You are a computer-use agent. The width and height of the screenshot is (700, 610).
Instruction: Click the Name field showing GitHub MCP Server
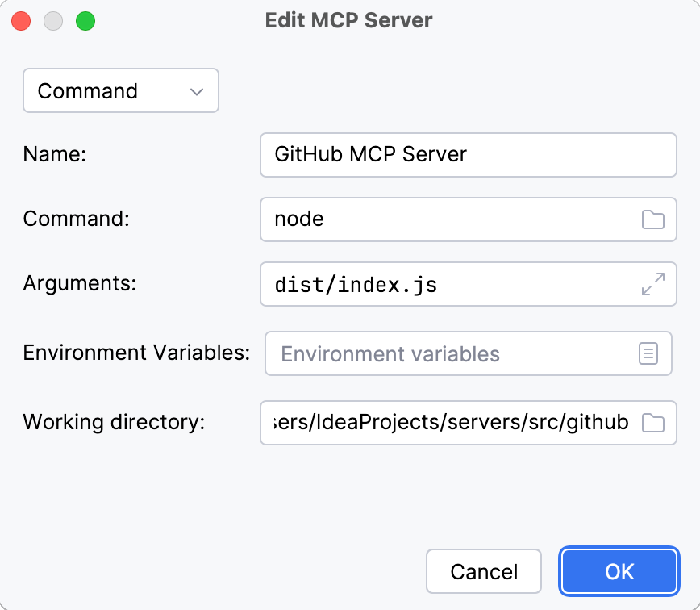(x=452, y=155)
